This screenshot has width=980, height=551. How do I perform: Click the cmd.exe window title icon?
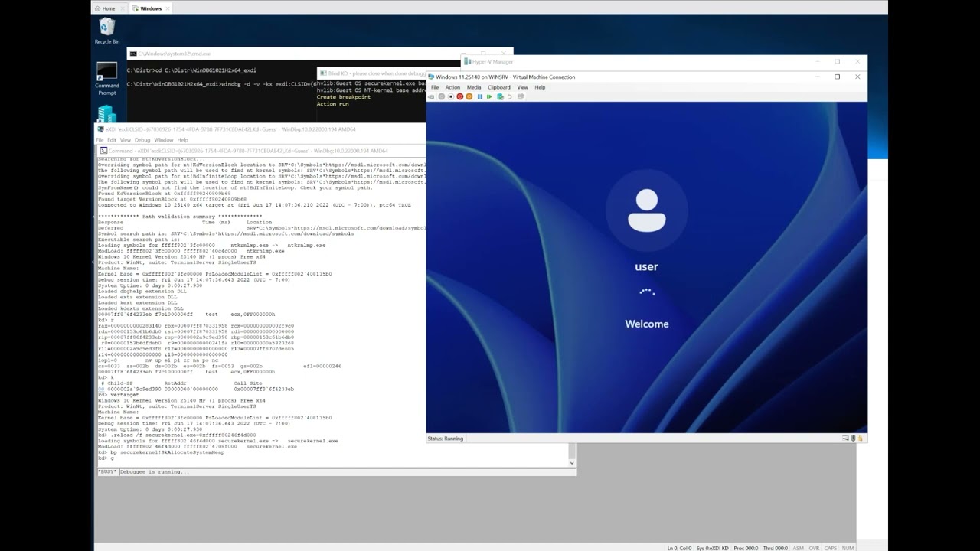pyautogui.click(x=132, y=54)
